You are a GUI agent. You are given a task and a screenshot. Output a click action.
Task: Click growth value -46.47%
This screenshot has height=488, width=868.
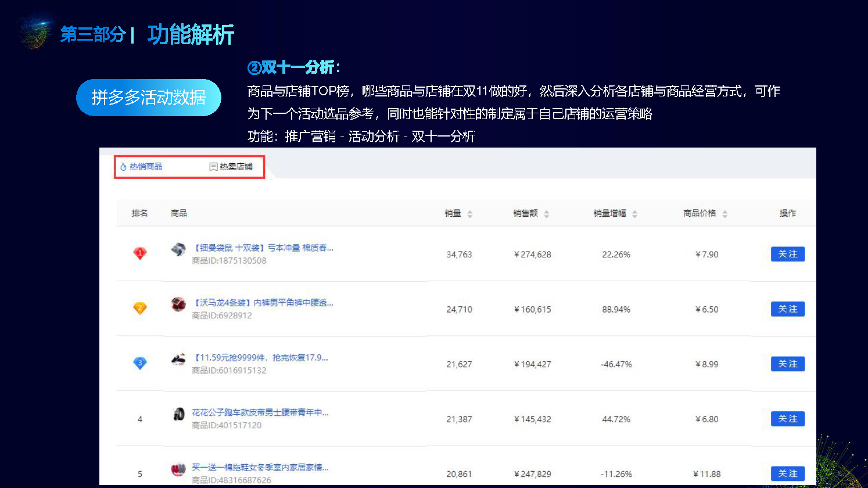(x=616, y=364)
